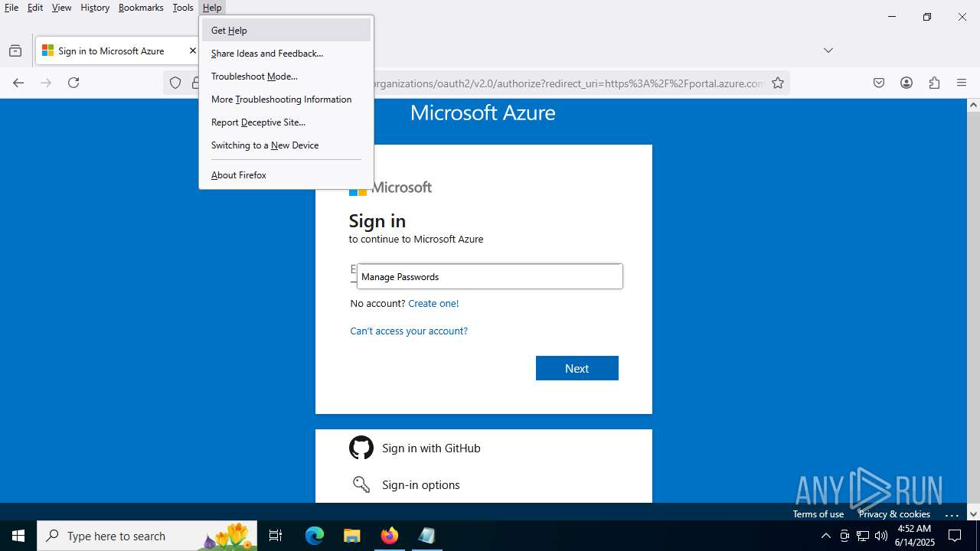Viewport: 980px width, 551px height.
Task: Open Can't access your account? link
Action: pyautogui.click(x=409, y=331)
